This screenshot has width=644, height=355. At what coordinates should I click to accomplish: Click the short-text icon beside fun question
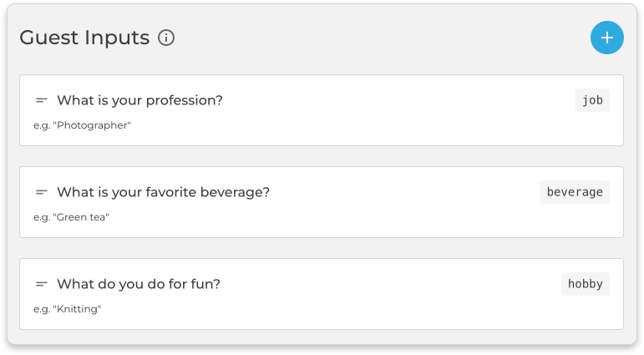click(42, 284)
